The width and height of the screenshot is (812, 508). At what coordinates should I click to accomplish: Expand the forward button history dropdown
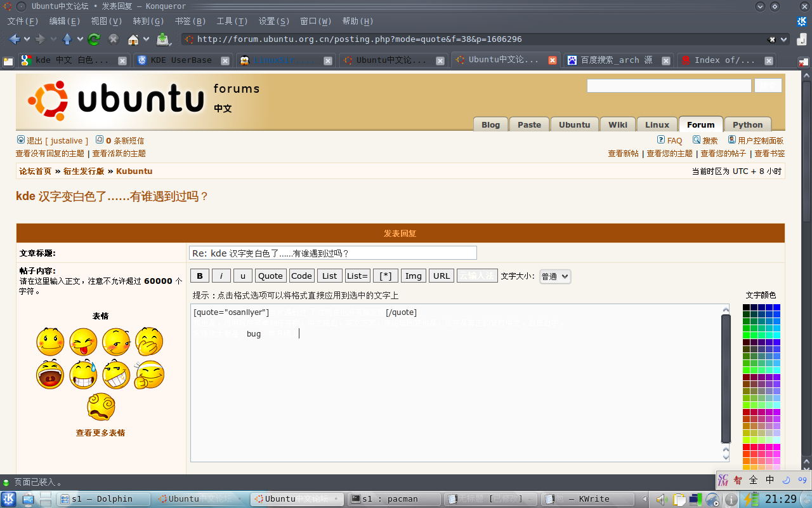53,39
